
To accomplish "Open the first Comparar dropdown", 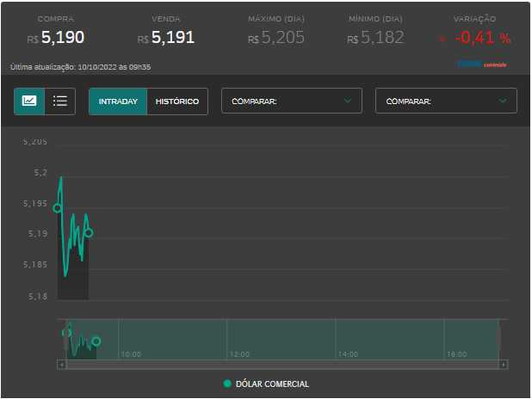I will pyautogui.click(x=292, y=101).
